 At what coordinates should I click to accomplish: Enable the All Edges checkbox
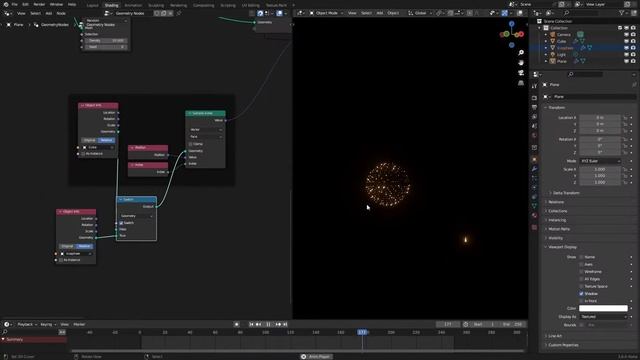581,279
